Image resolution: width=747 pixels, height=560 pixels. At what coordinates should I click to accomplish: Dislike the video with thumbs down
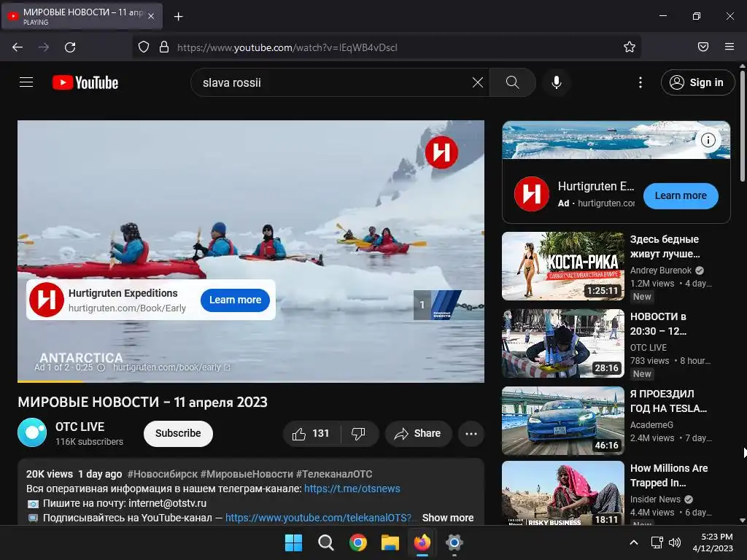click(x=358, y=433)
